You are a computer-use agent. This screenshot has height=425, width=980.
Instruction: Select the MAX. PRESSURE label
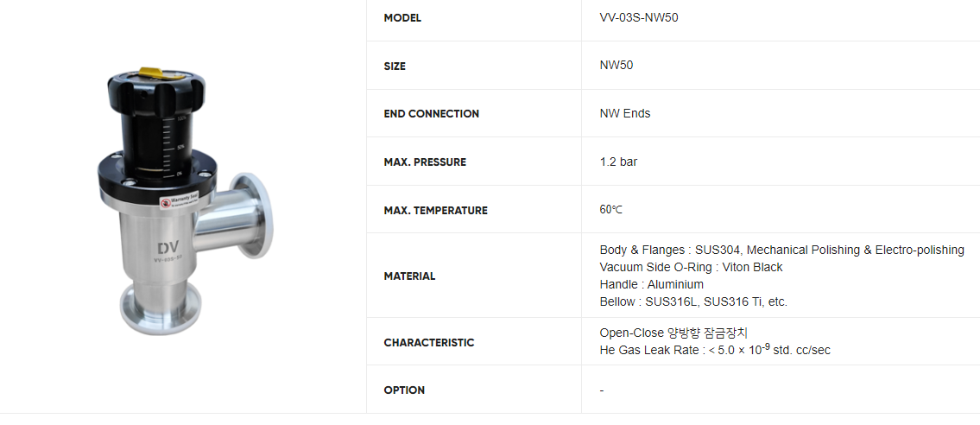(425, 162)
